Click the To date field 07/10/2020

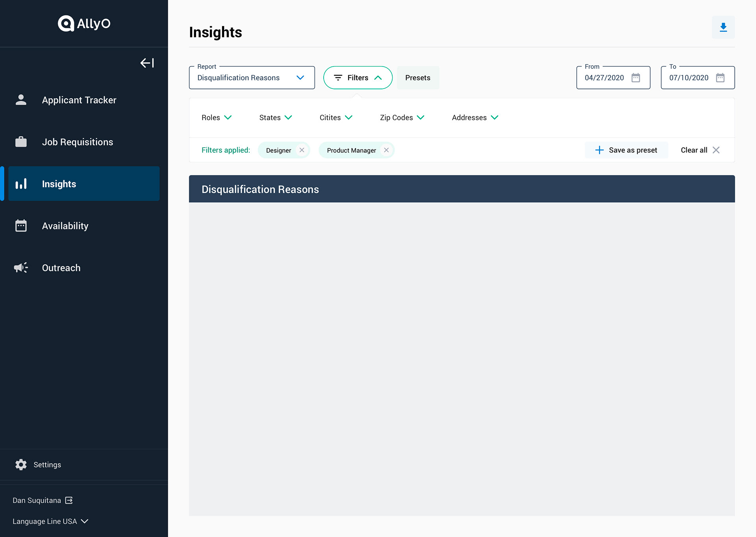click(x=698, y=78)
